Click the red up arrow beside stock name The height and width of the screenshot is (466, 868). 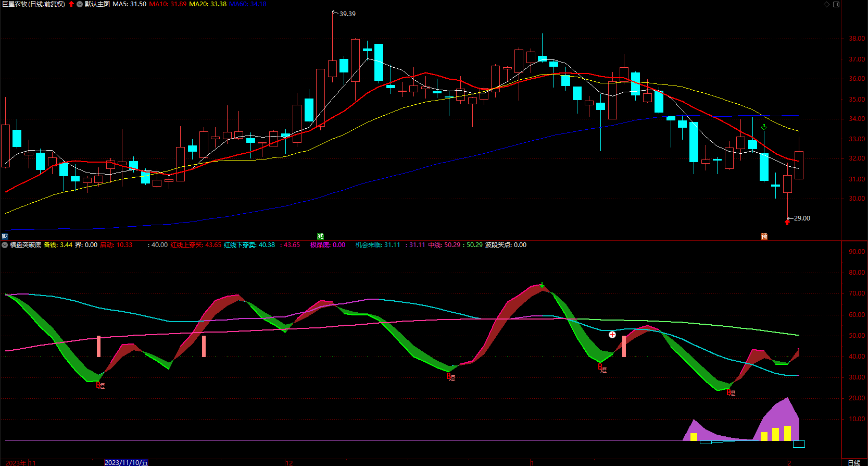(x=71, y=4)
